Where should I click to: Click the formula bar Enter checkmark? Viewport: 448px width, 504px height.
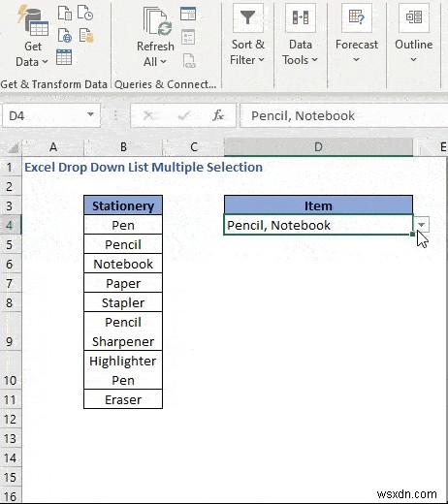click(x=184, y=115)
